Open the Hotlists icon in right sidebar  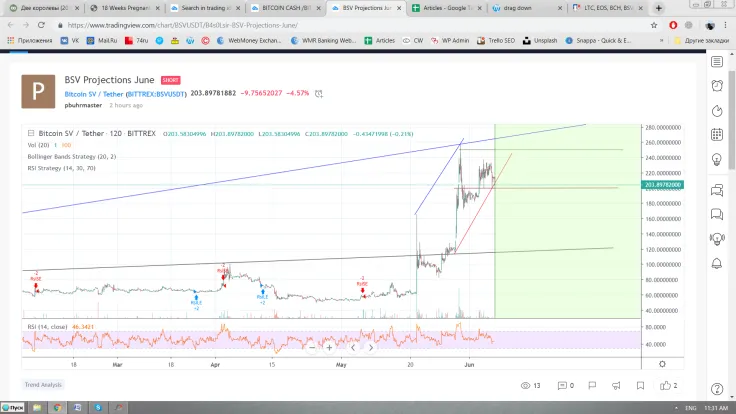717,111
